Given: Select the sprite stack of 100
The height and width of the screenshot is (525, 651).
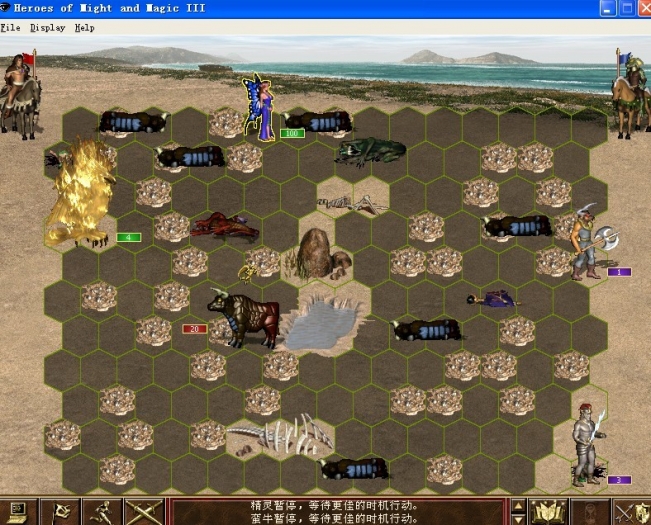Looking at the screenshot, I should [x=259, y=108].
